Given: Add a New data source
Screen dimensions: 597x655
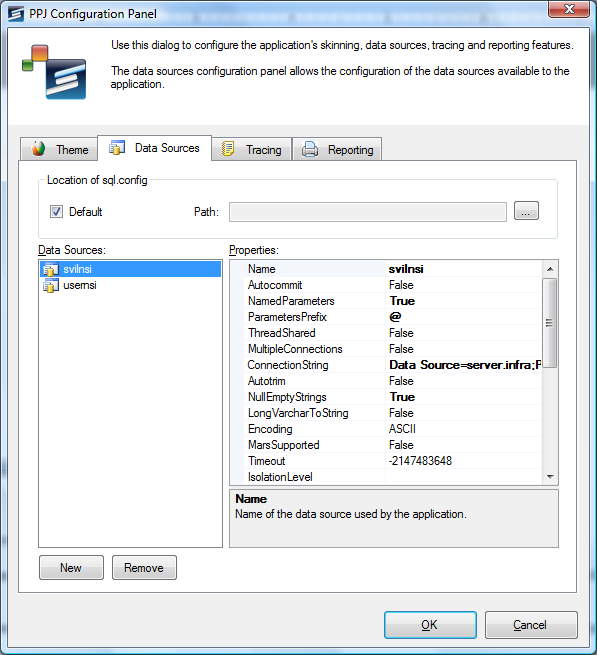Looking at the screenshot, I should (x=71, y=568).
